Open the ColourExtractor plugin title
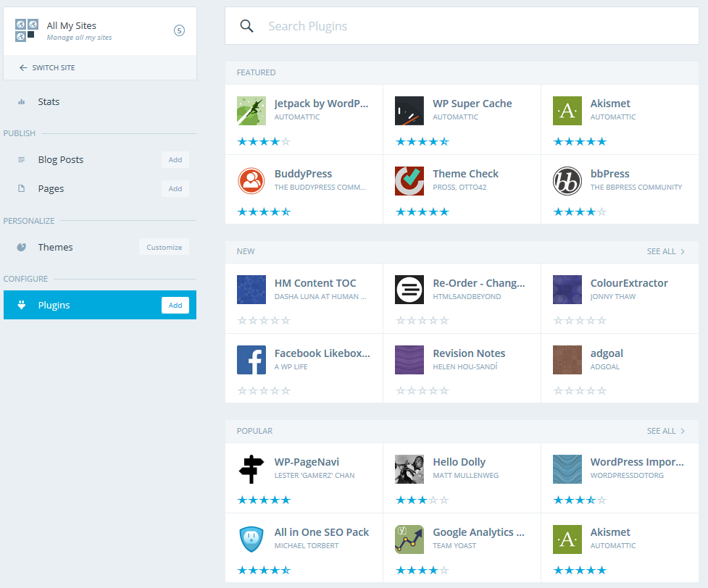Image resolution: width=708 pixels, height=588 pixels. point(629,283)
